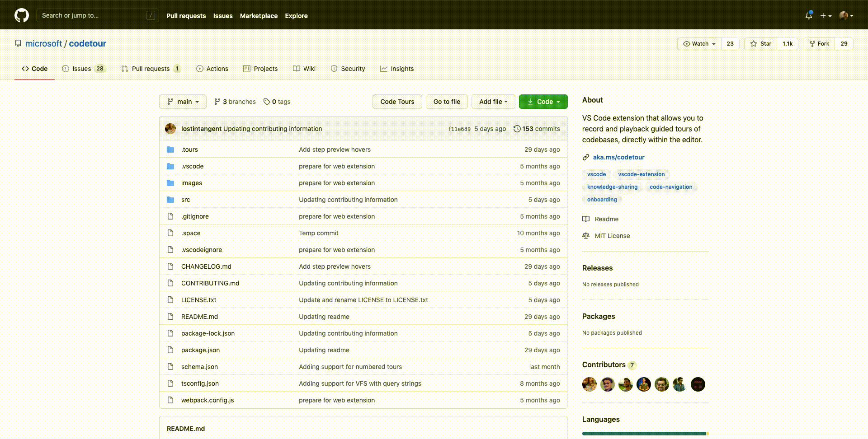Click the src folder icon

point(170,200)
